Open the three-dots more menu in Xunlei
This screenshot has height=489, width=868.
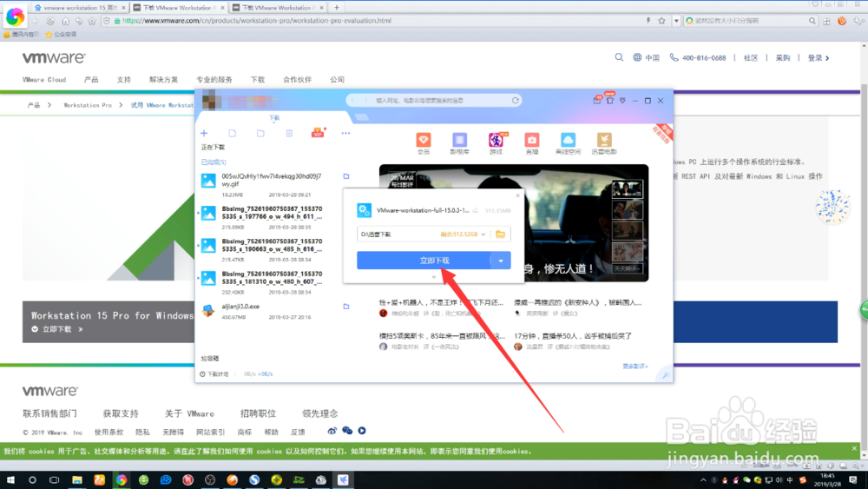click(346, 133)
